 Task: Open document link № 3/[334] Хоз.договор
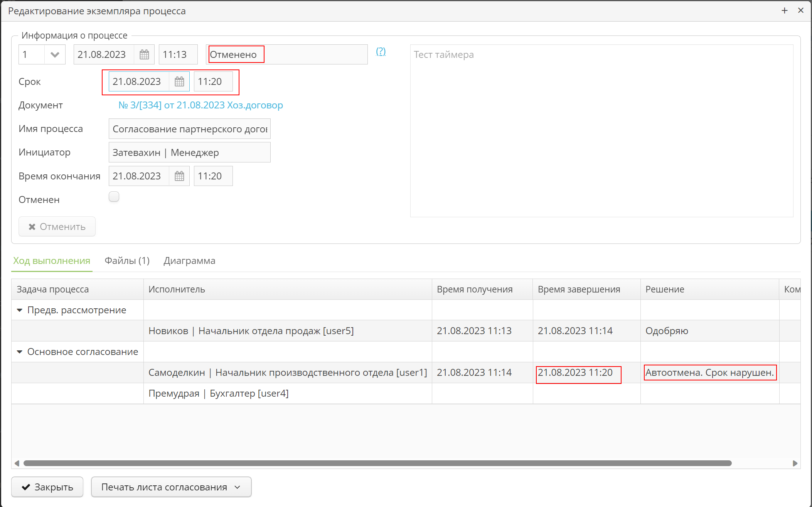200,105
